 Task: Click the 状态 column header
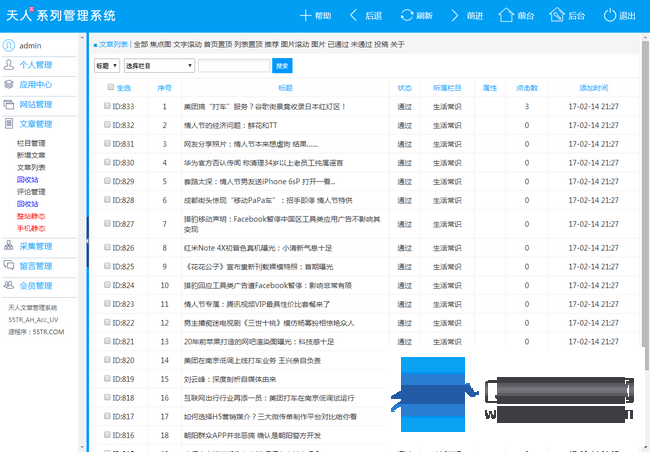click(x=405, y=88)
